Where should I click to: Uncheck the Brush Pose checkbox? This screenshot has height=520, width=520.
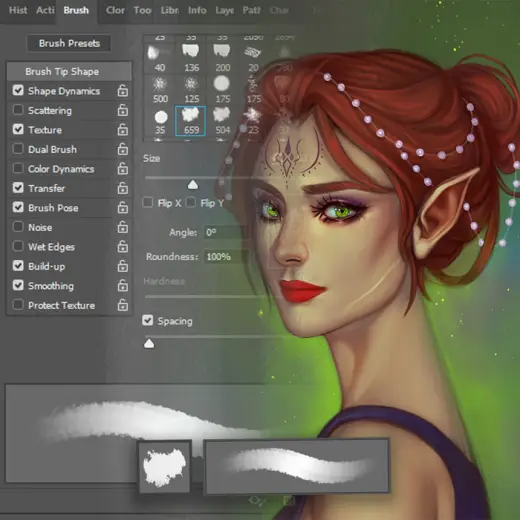pyautogui.click(x=18, y=207)
